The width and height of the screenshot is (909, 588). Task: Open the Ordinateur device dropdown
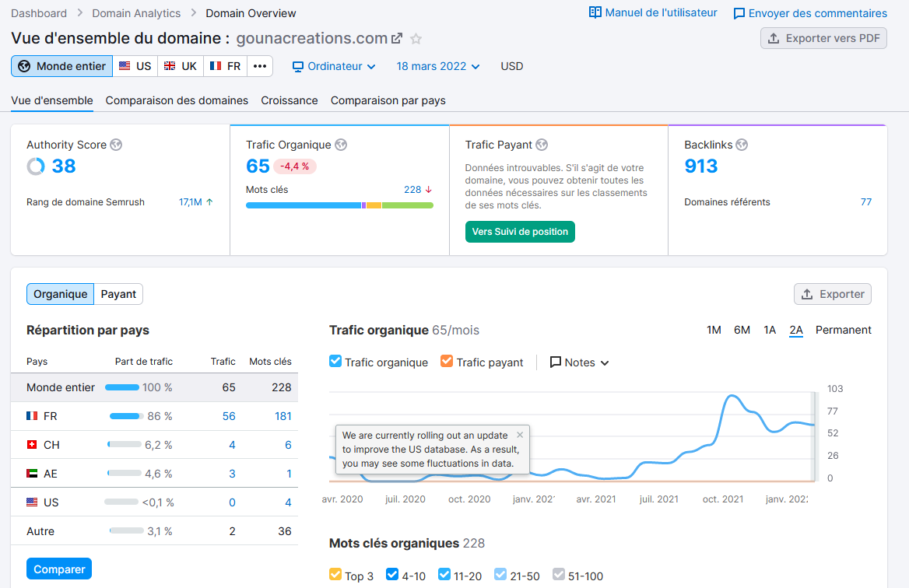point(333,67)
